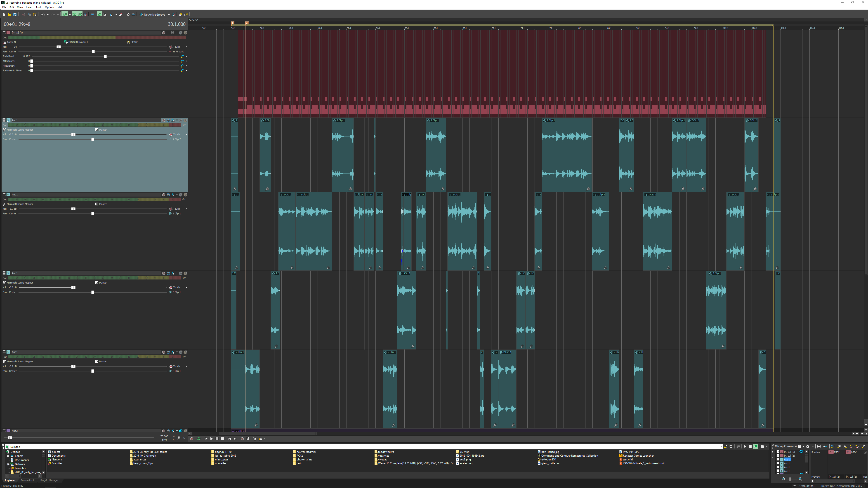Select the Selection tool icon in toolbar
This screenshot has width=868, height=488.
(105, 14)
